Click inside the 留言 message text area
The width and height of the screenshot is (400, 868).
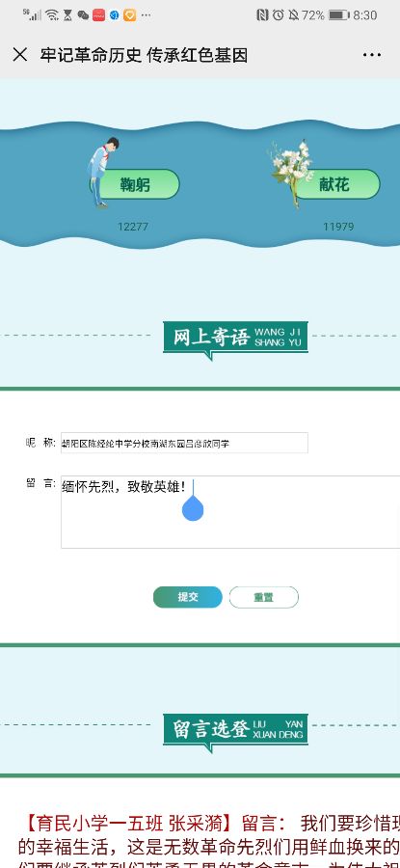point(230,512)
